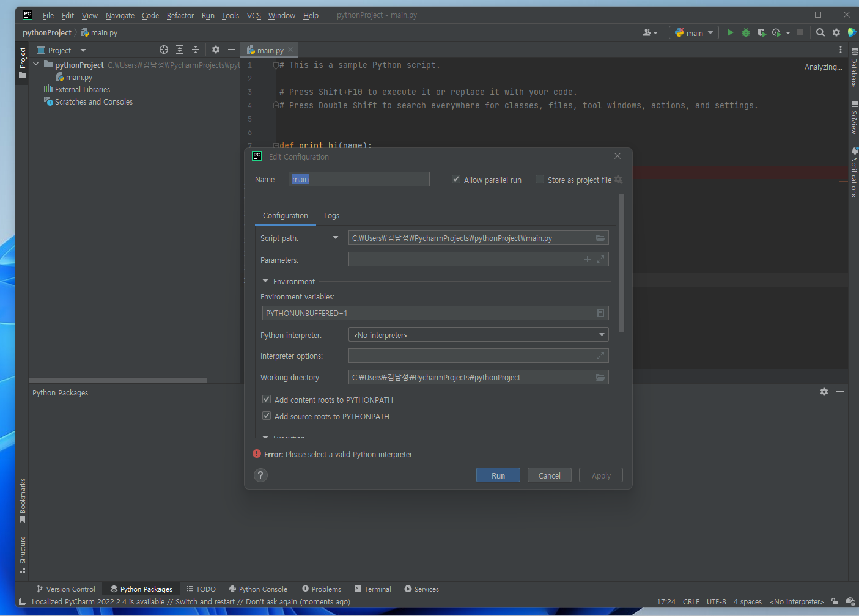859x616 pixels.
Task: Click the dialog's vertical scrollbar
Action: tap(622, 263)
